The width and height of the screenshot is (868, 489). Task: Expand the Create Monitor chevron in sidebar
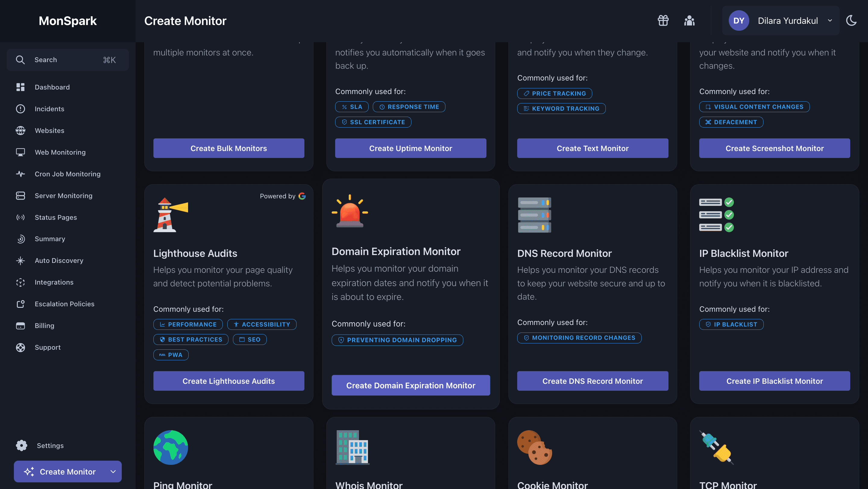113,472
